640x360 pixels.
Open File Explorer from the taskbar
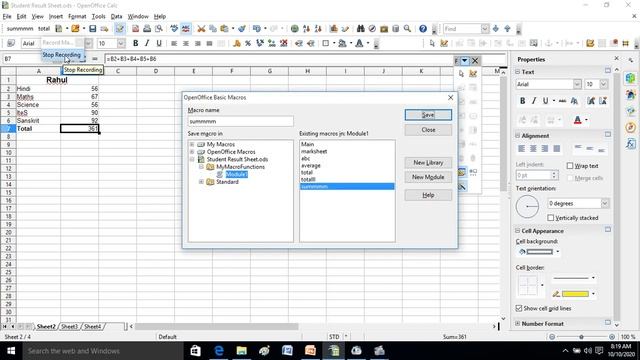pyautogui.click(x=242, y=351)
